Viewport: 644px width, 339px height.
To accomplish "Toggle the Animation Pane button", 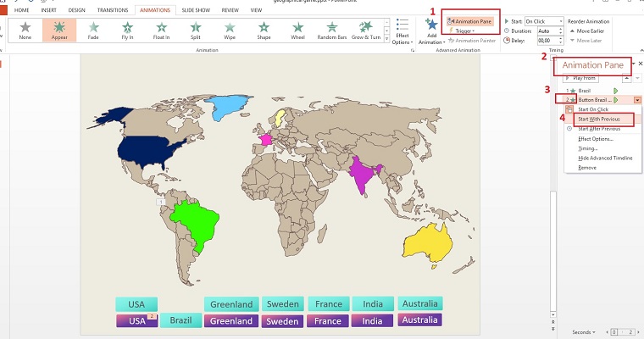I will tap(470, 20).
